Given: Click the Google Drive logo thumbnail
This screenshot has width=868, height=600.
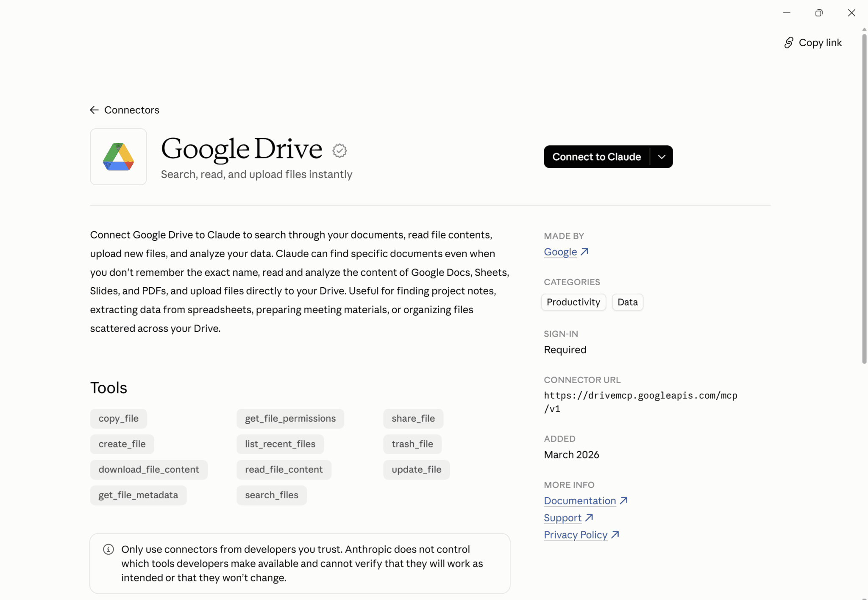Looking at the screenshot, I should (x=118, y=157).
